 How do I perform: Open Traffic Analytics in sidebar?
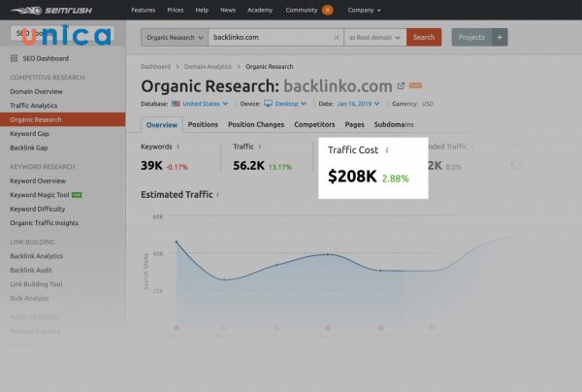tap(34, 106)
